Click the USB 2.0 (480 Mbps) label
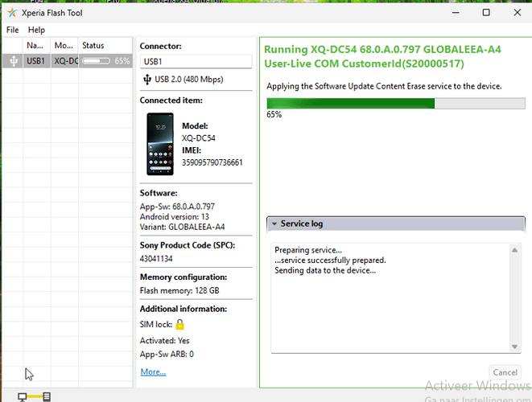The height and width of the screenshot is (402, 532). pos(189,80)
